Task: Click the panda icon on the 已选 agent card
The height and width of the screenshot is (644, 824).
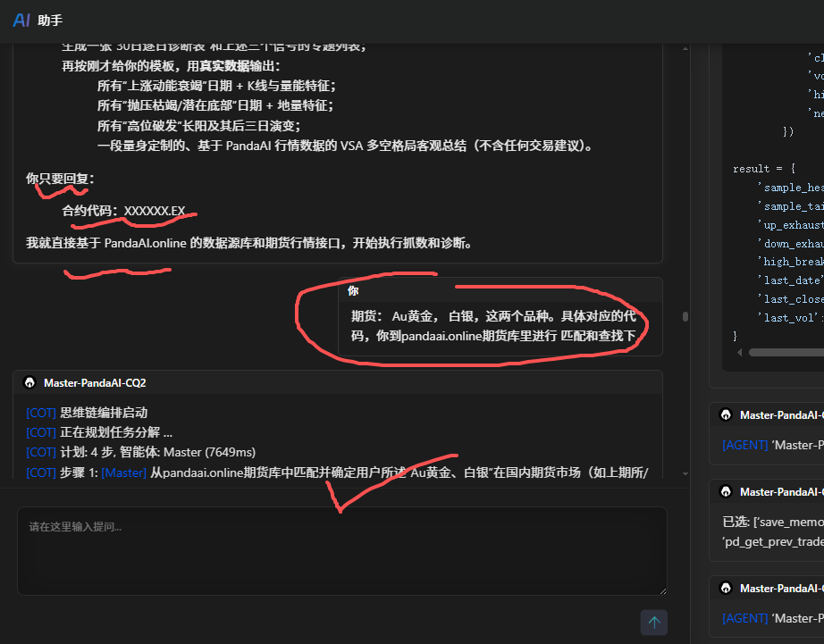Action: coord(725,490)
